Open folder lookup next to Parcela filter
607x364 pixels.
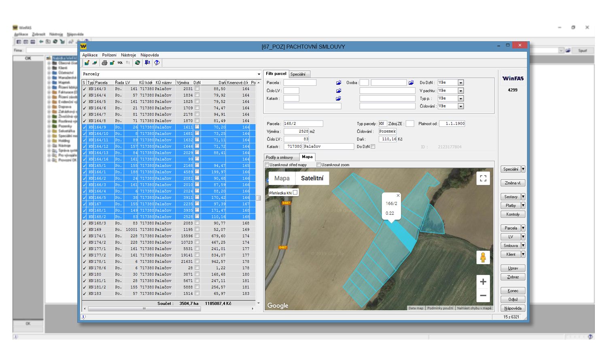coord(339,83)
